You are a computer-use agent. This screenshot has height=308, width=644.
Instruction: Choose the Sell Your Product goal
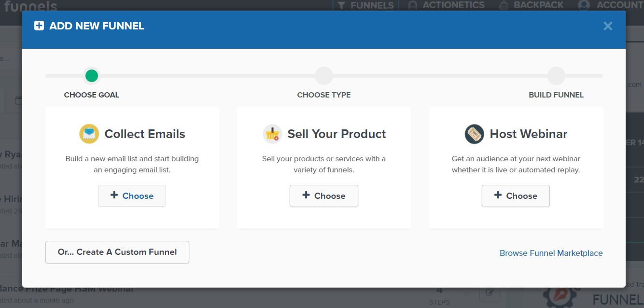pyautogui.click(x=324, y=196)
